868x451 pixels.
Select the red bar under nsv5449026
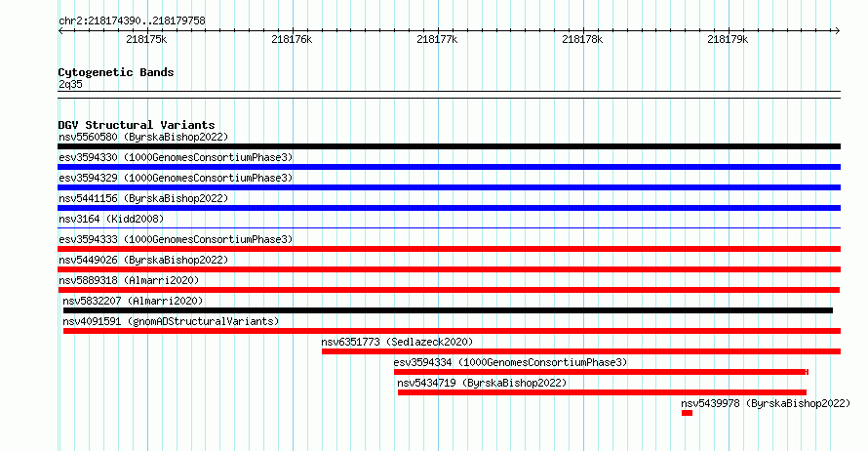(449, 269)
